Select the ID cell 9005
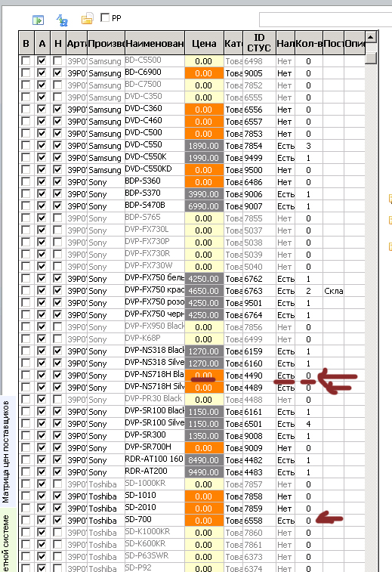This screenshot has width=392, height=572. point(259,73)
